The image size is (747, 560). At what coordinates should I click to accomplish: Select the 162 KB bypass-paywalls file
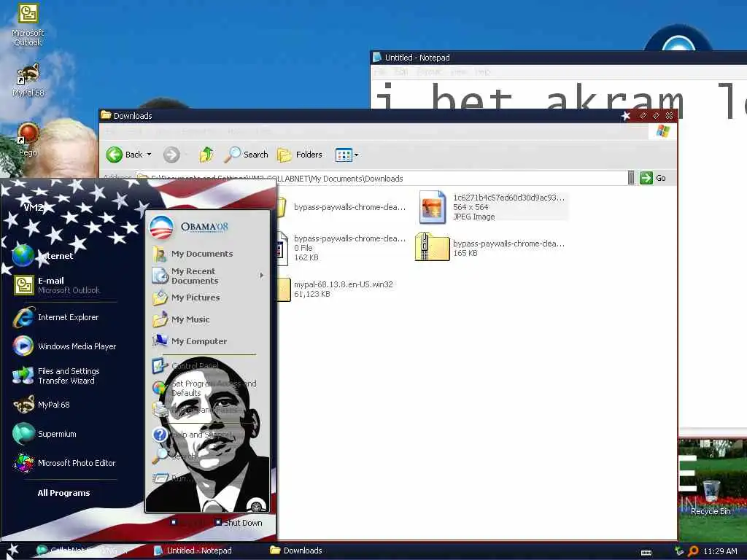tap(342, 248)
